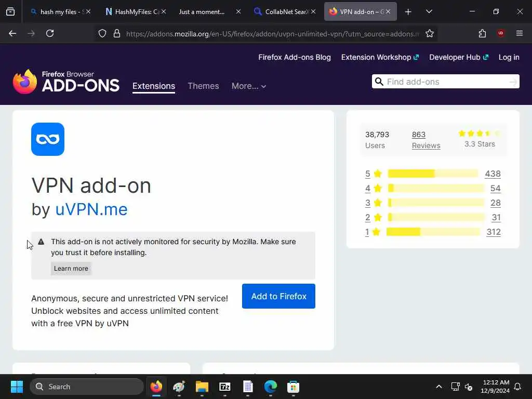View site security padlock info

(x=117, y=33)
